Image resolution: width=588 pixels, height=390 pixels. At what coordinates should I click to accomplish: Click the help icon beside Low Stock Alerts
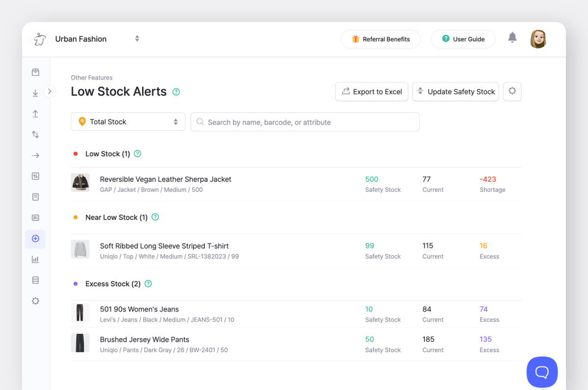click(176, 92)
